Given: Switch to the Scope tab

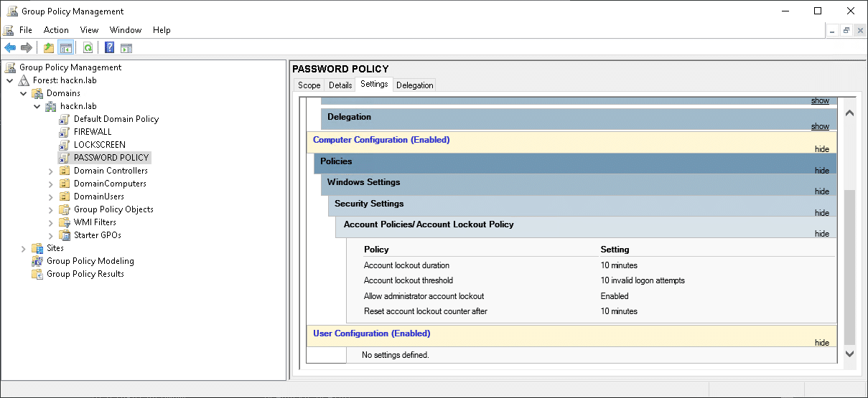Looking at the screenshot, I should click(309, 85).
